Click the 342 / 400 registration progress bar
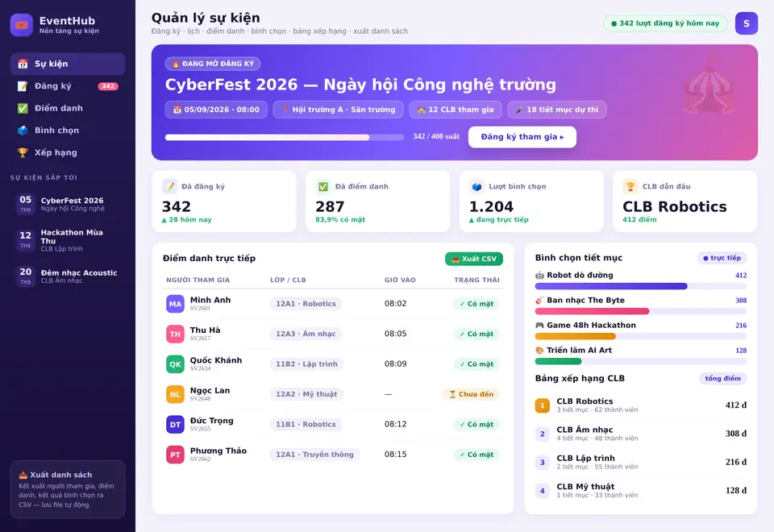Viewport: 774px width, 532px height. click(285, 137)
